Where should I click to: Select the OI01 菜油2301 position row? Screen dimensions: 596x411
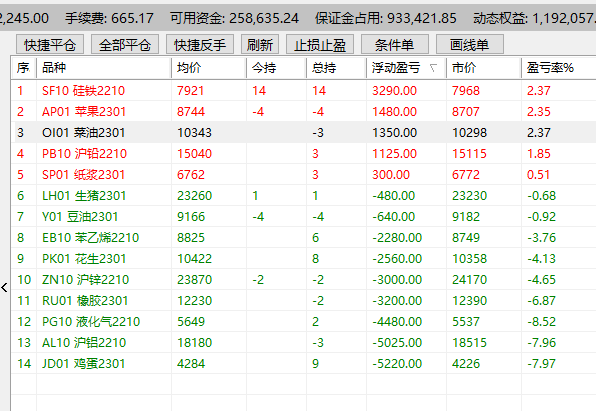click(303, 132)
